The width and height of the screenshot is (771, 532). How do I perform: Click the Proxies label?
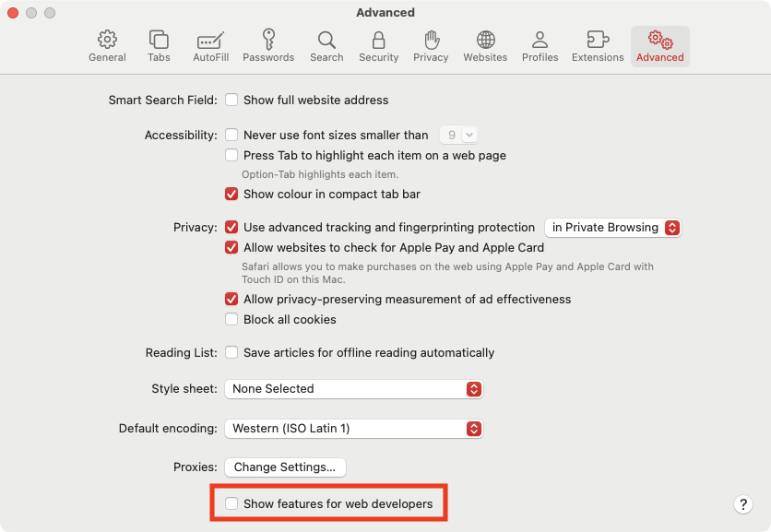[196, 467]
